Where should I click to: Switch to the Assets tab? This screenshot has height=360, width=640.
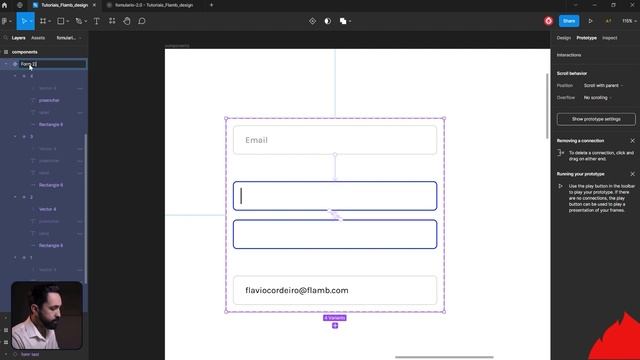pos(38,38)
